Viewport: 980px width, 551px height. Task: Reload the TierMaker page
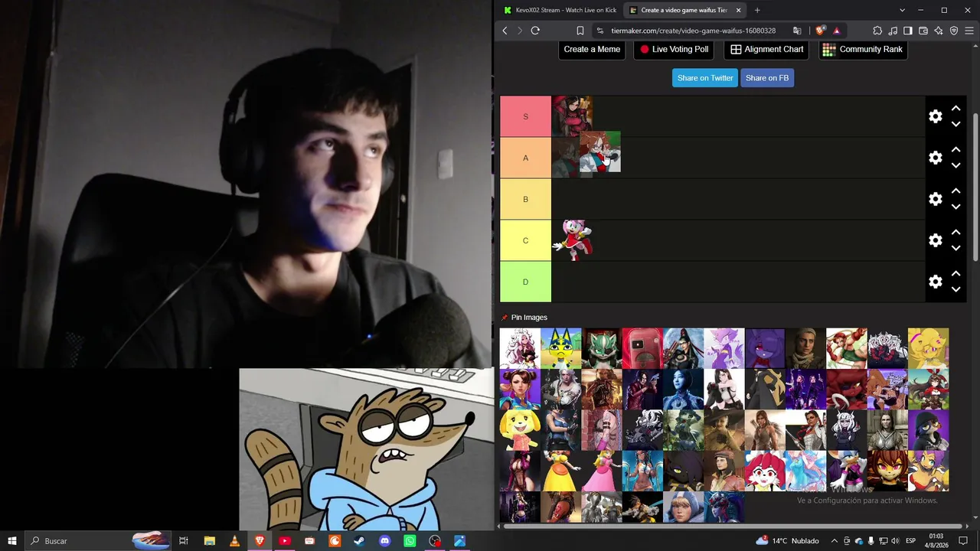pos(535,31)
